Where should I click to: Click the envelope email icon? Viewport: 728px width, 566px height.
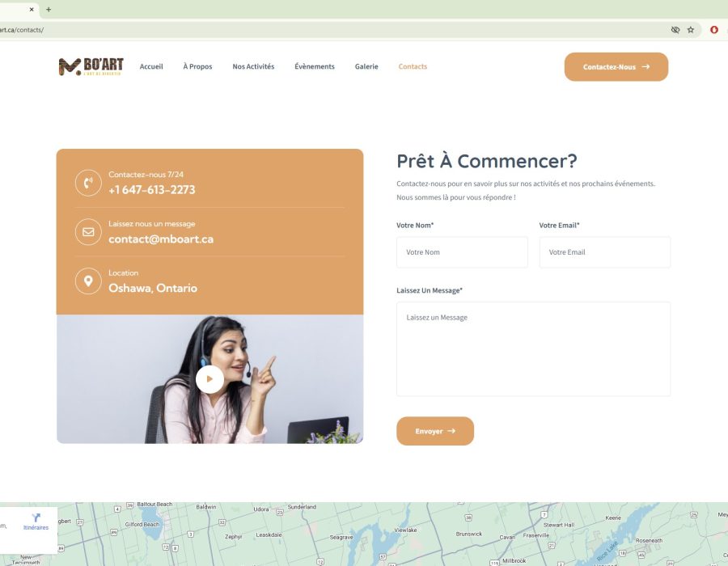tap(88, 232)
